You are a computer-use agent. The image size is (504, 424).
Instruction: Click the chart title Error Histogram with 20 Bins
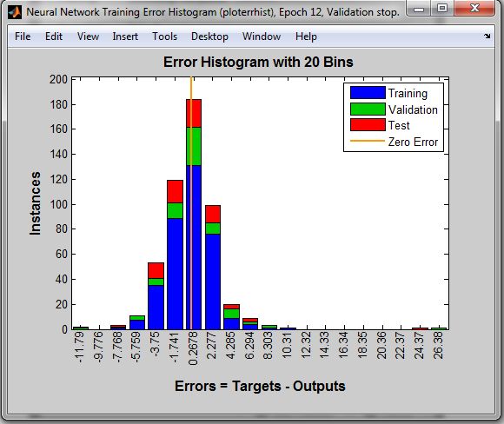click(258, 62)
